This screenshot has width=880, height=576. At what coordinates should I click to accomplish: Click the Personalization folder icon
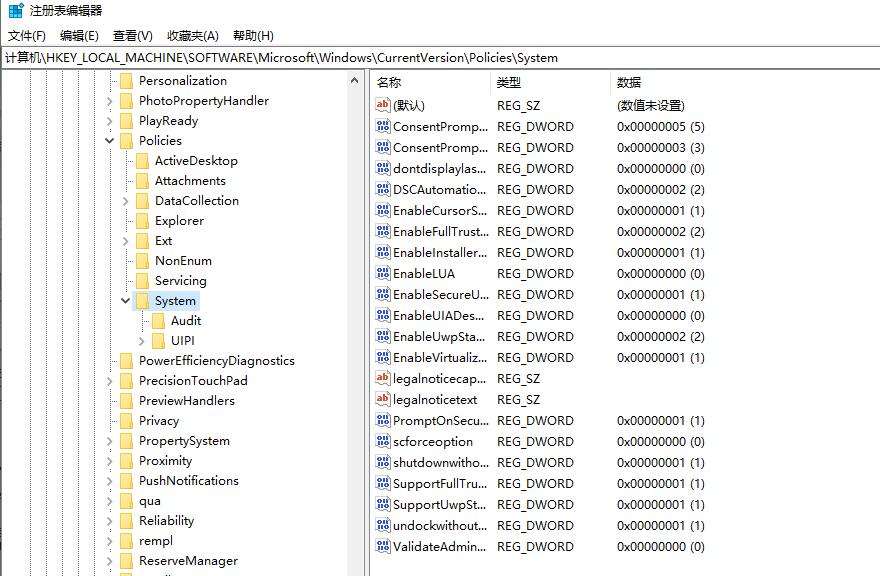click(126, 81)
